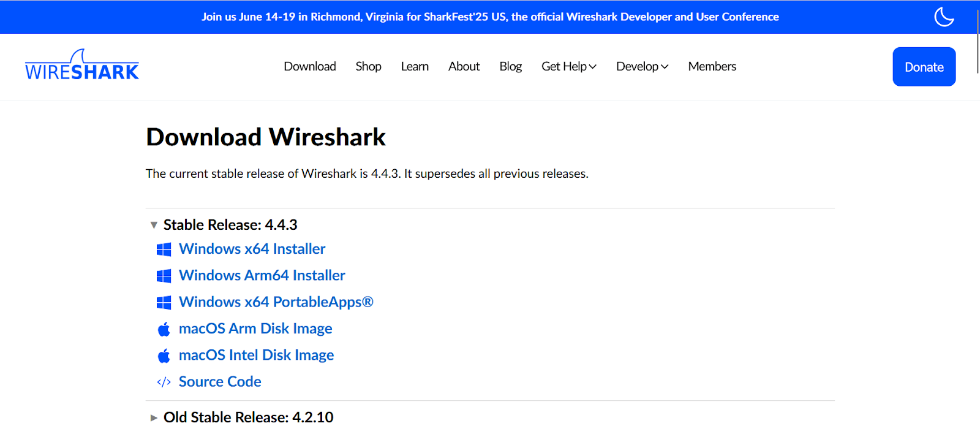980x426 pixels.
Task: Open the Get Help dropdown menu
Action: (568, 66)
